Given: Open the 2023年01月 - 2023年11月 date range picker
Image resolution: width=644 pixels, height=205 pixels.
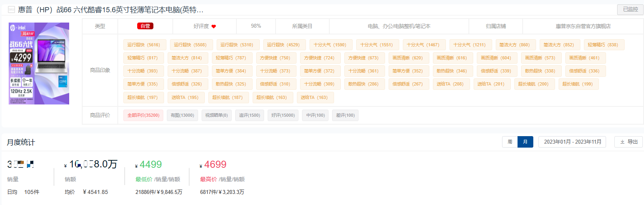Looking at the screenshot, I should point(572,142).
